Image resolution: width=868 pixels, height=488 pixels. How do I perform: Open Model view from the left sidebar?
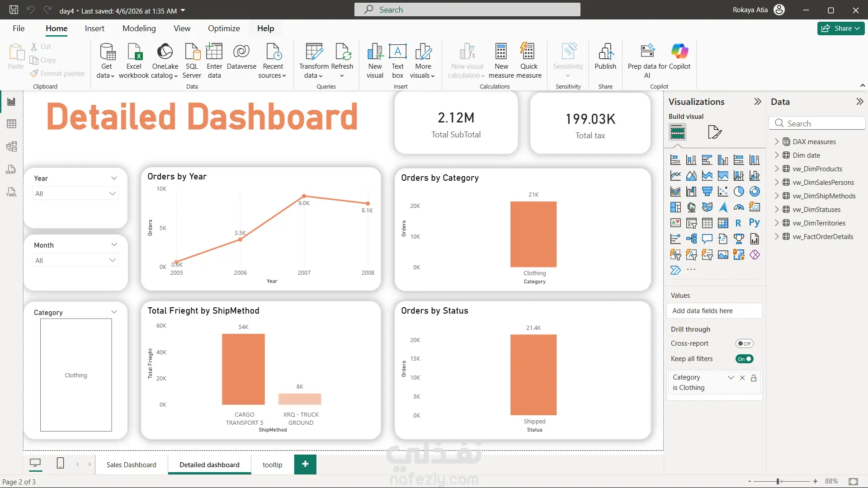coord(11,146)
